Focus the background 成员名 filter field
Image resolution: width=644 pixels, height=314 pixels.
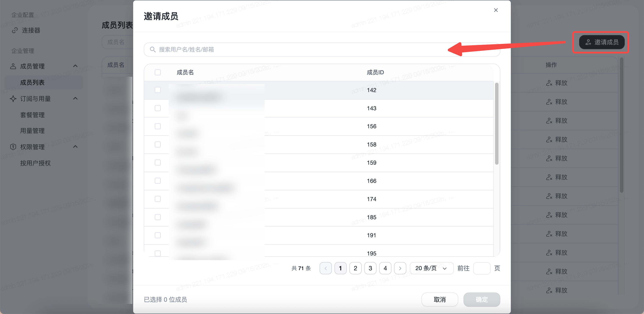[117, 42]
